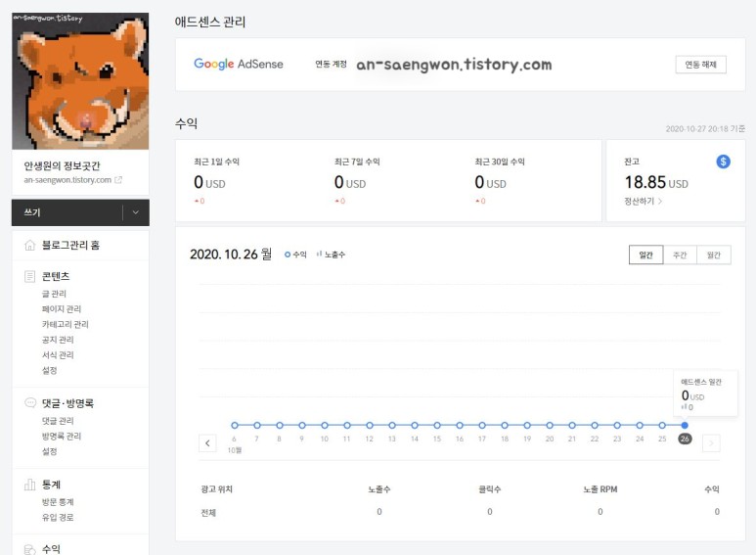Click the 광고 위치 column header
The image size is (756, 555).
(216, 489)
